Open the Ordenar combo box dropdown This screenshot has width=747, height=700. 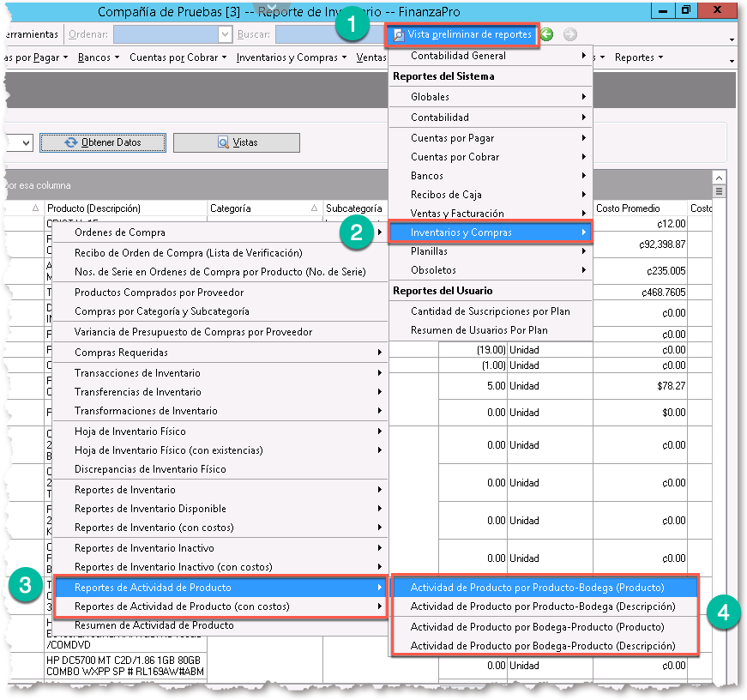(x=225, y=35)
